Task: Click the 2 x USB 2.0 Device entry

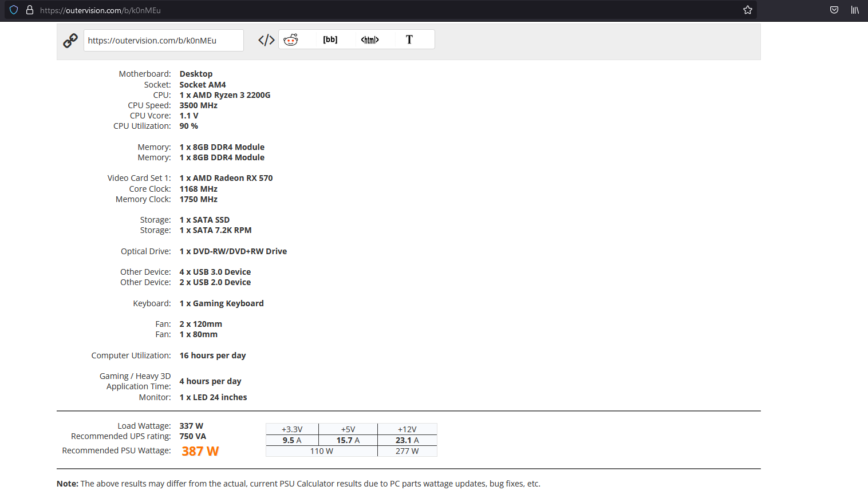Action: 215,282
